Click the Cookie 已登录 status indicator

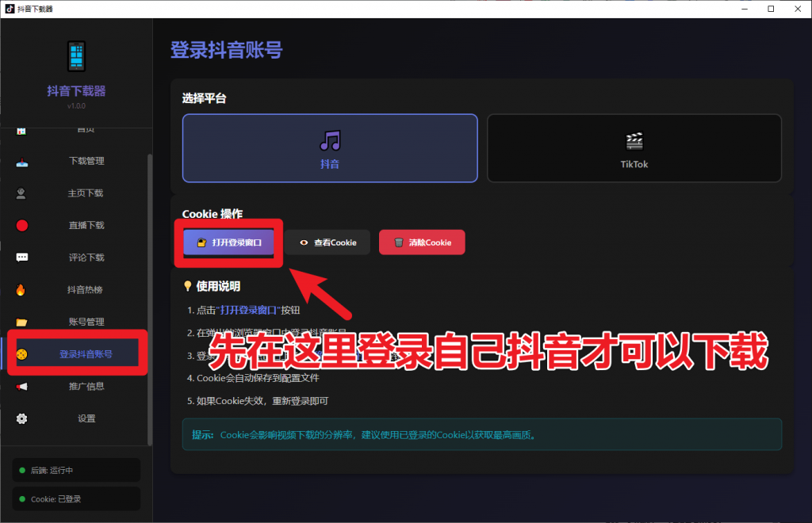click(x=77, y=499)
